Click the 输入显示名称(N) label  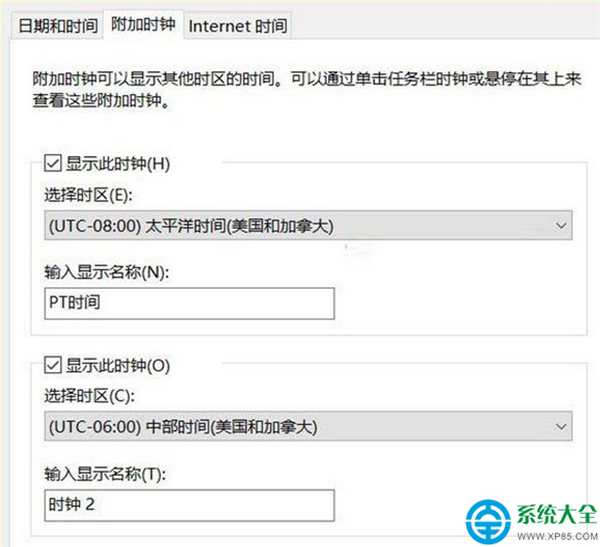[x=107, y=272]
